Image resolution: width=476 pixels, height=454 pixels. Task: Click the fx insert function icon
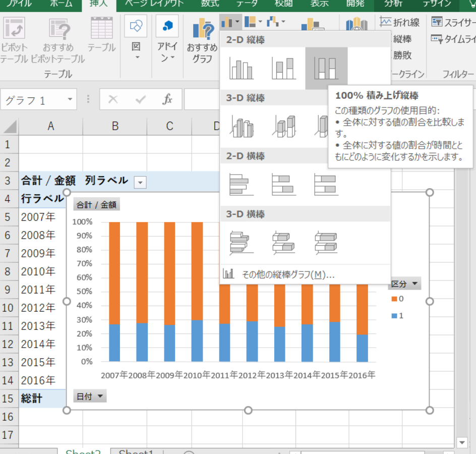(167, 100)
